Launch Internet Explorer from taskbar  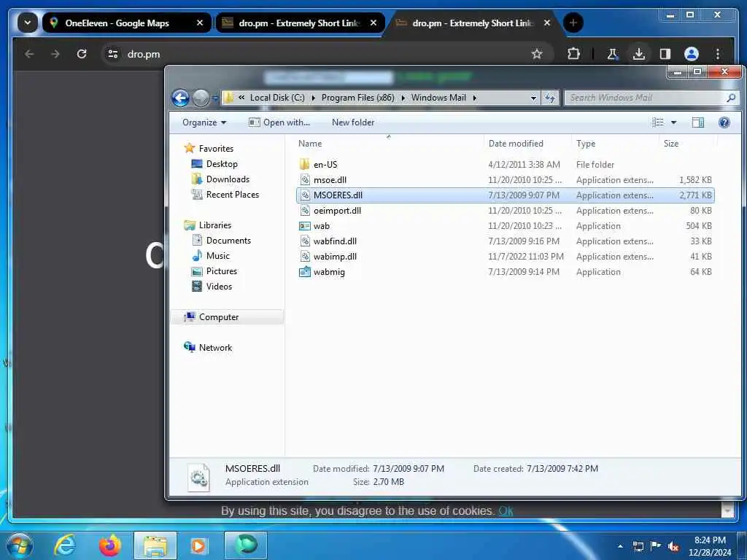click(65, 545)
